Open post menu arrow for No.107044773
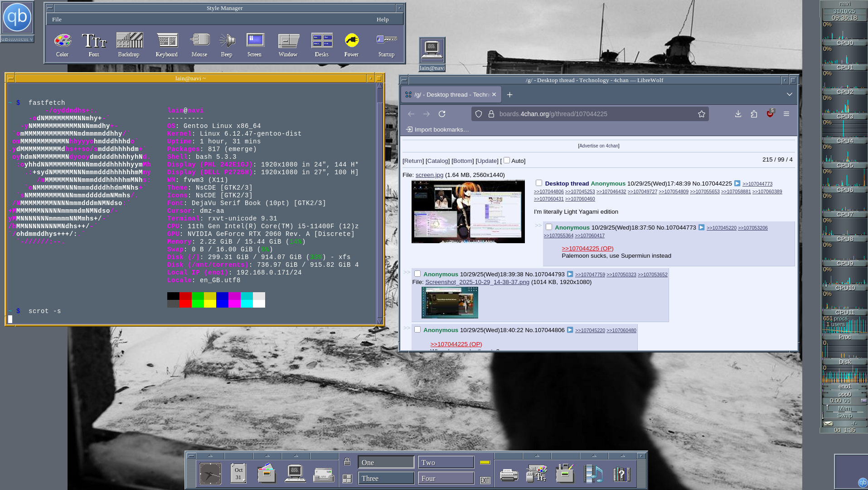The image size is (868, 490). click(701, 228)
